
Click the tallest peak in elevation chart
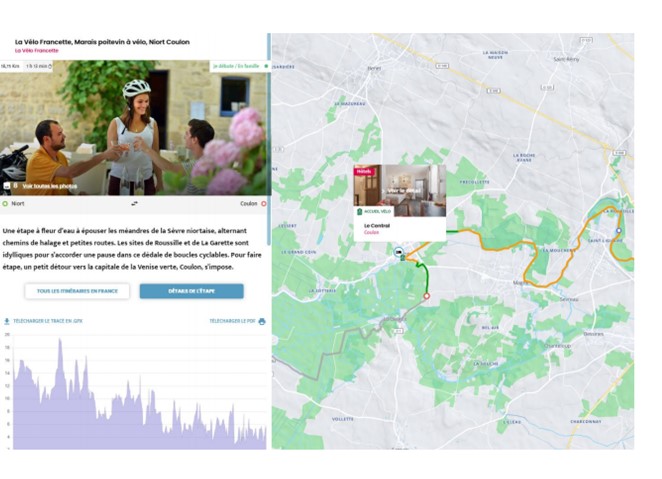click(x=60, y=340)
